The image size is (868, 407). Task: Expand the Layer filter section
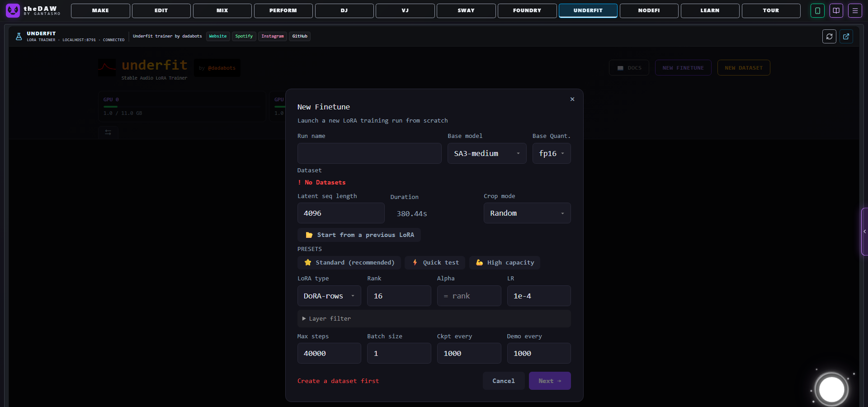point(434,319)
